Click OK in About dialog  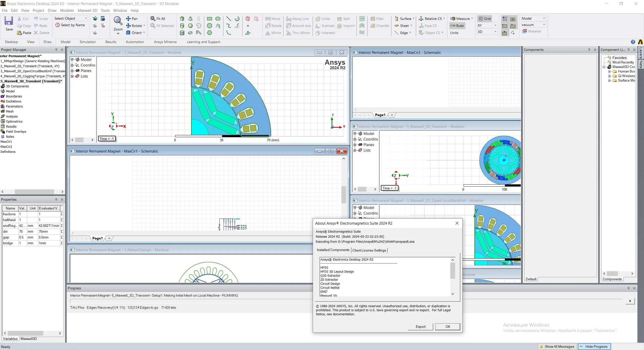pos(448,327)
